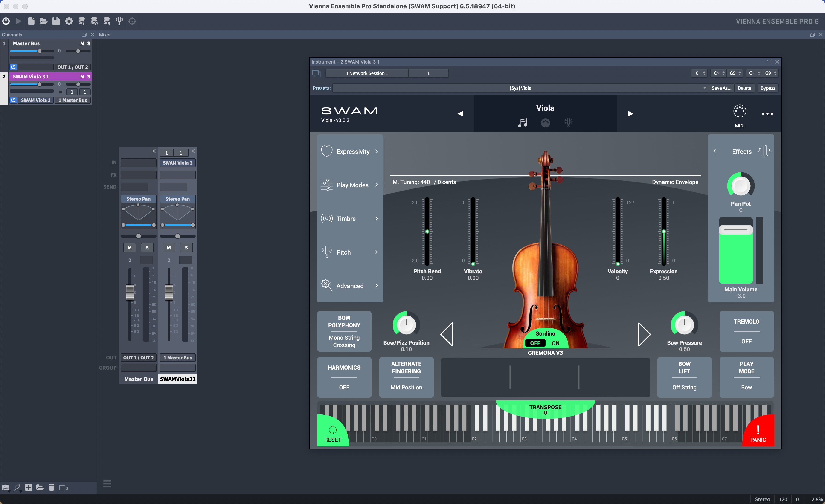Open preferences via the gear icon
The width and height of the screenshot is (825, 504).
(x=69, y=21)
